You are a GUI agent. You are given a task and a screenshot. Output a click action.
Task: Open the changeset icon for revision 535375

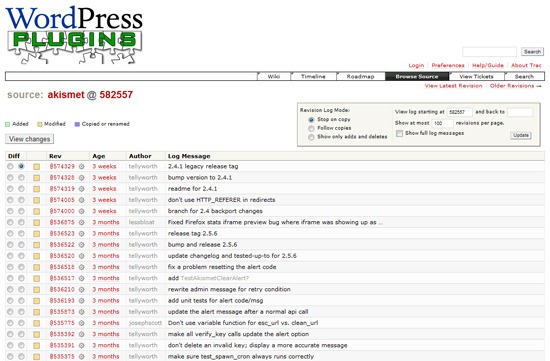coord(81,357)
